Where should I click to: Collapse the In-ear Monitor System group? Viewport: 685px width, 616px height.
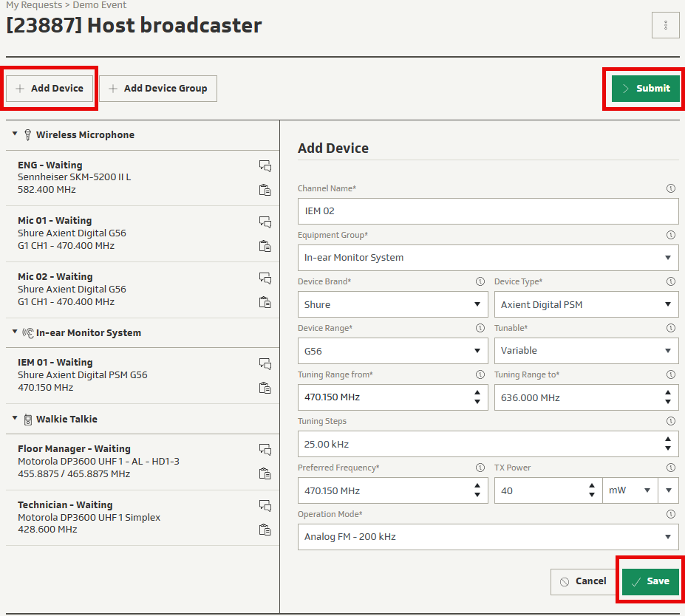[15, 332]
